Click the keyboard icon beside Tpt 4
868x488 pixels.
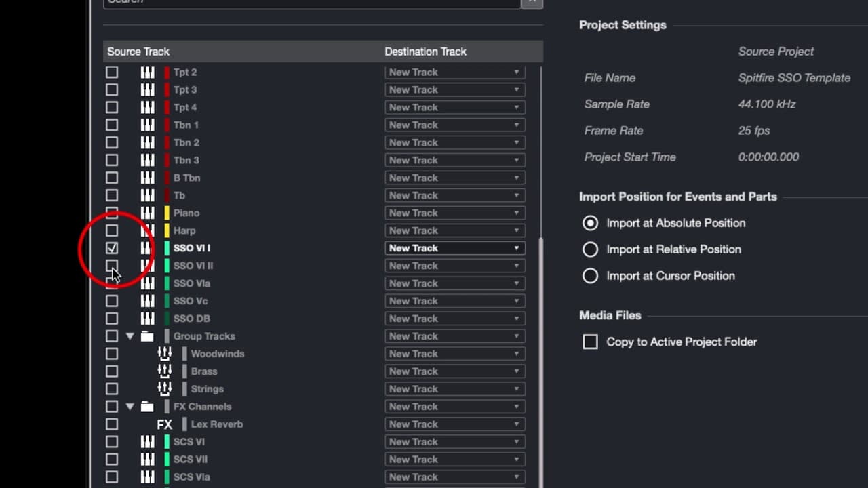click(x=147, y=107)
